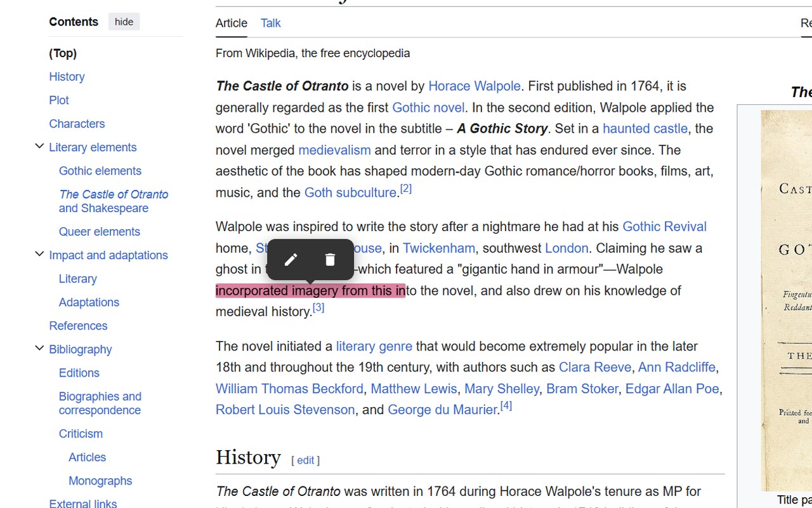Open the Adaptations subsection link
This screenshot has height=508, width=812.
(x=89, y=302)
